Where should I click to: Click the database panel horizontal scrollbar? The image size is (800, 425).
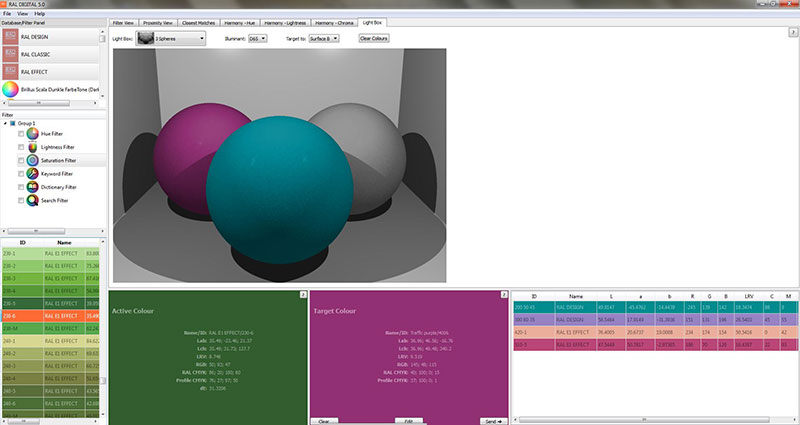[x=51, y=103]
